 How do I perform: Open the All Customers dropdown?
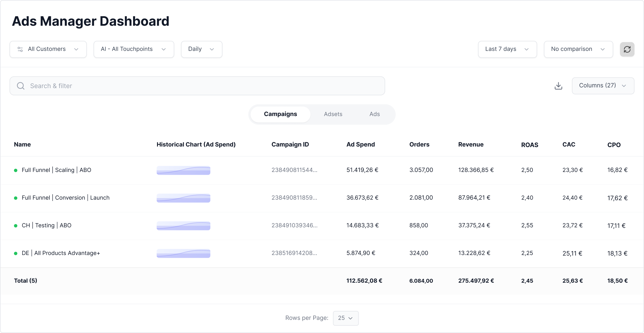[48, 49]
